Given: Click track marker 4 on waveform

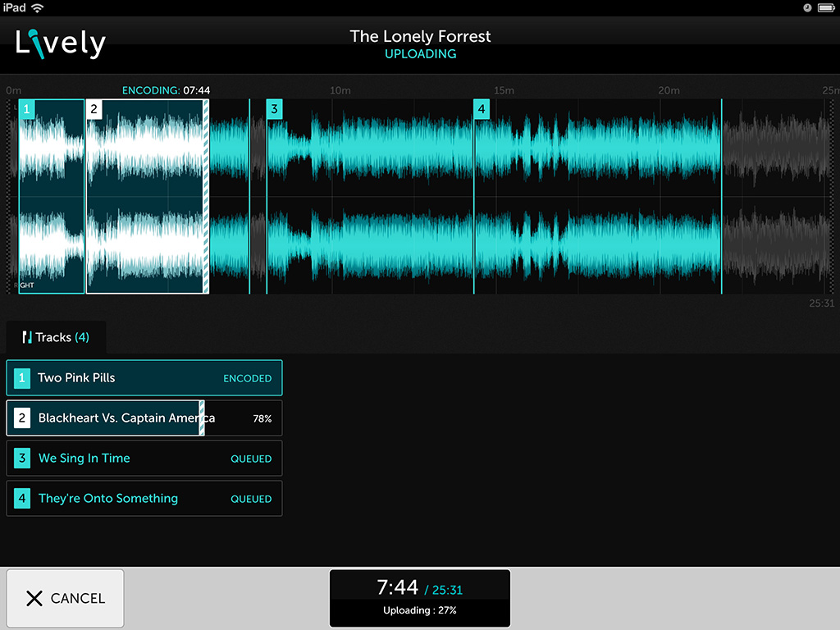Looking at the screenshot, I should pyautogui.click(x=482, y=109).
